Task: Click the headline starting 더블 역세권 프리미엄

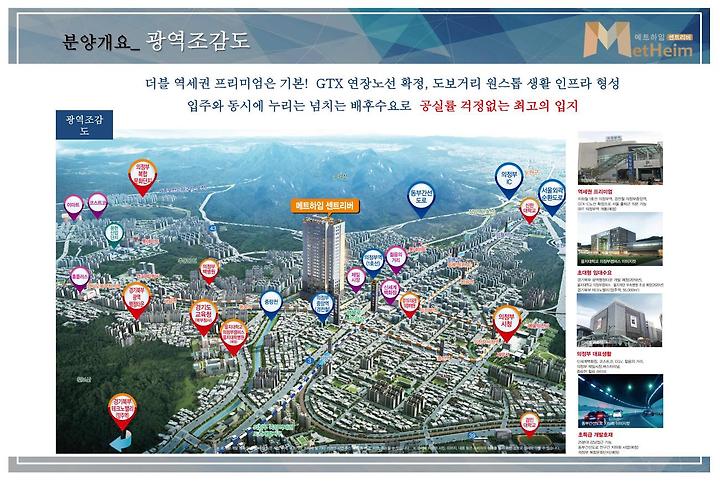Action: click(382, 84)
